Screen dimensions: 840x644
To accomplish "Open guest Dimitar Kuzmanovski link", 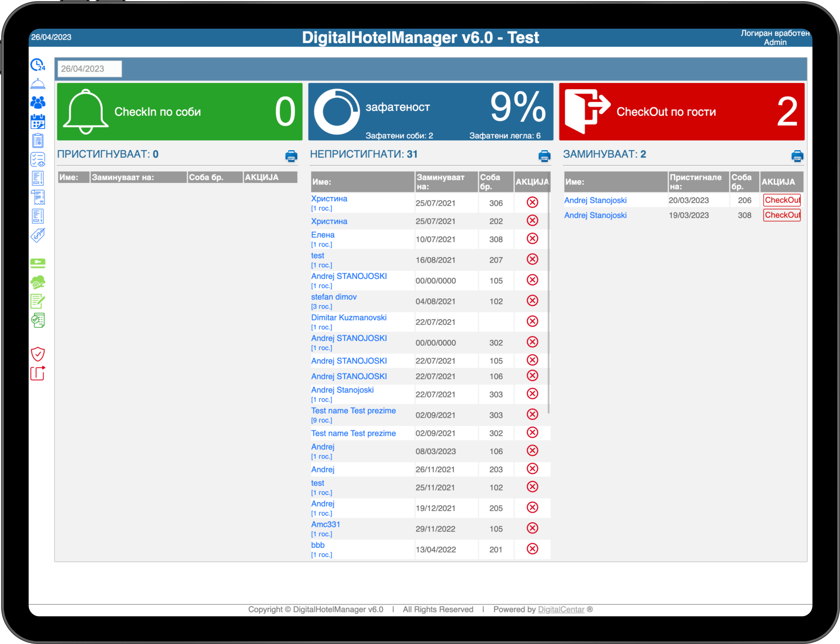I will [349, 317].
